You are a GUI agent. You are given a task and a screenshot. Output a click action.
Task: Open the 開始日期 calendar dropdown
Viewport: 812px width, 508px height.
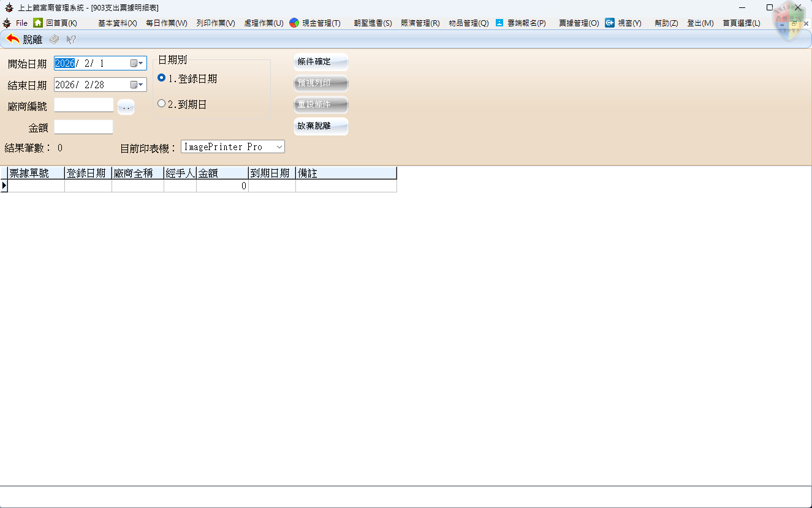(x=137, y=63)
